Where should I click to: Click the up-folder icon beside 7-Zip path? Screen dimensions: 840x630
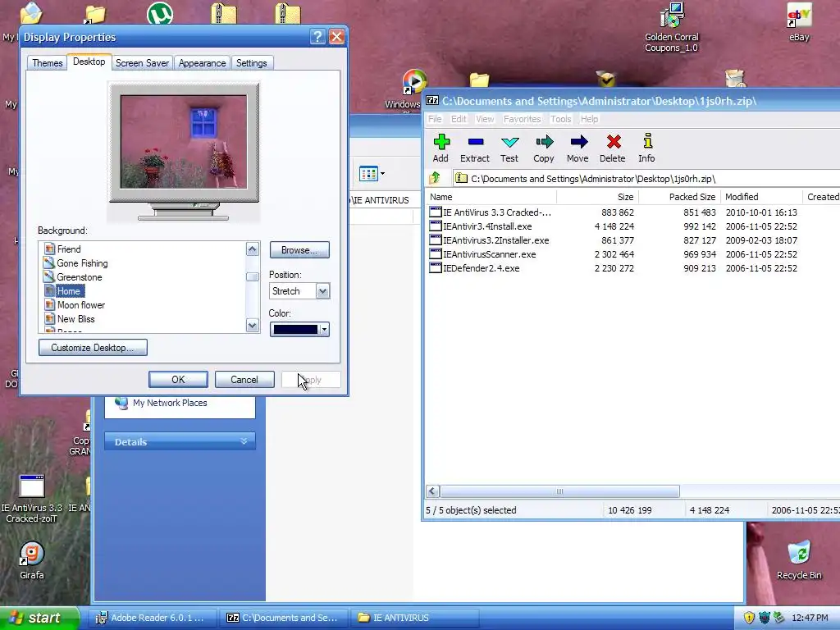click(x=435, y=178)
